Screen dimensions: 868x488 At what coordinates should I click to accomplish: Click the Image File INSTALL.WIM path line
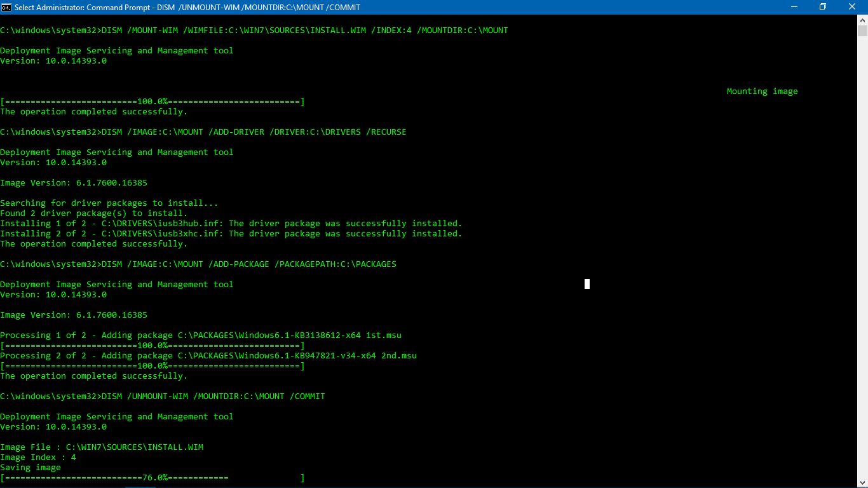(x=102, y=447)
